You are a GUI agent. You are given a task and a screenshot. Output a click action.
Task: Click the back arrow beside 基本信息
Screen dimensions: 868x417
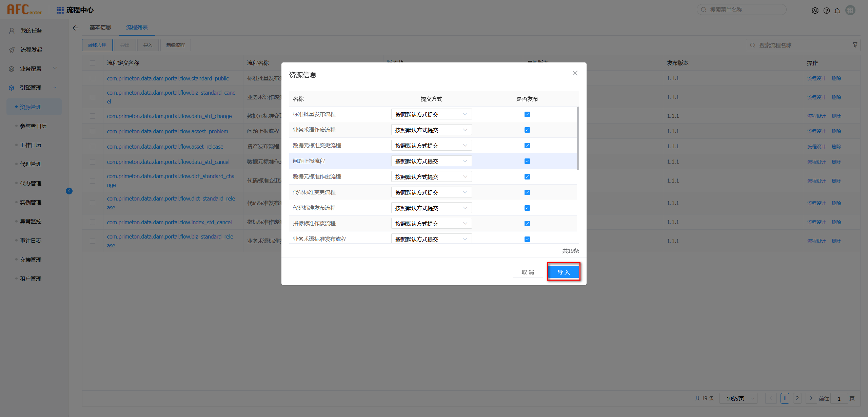[x=76, y=28]
